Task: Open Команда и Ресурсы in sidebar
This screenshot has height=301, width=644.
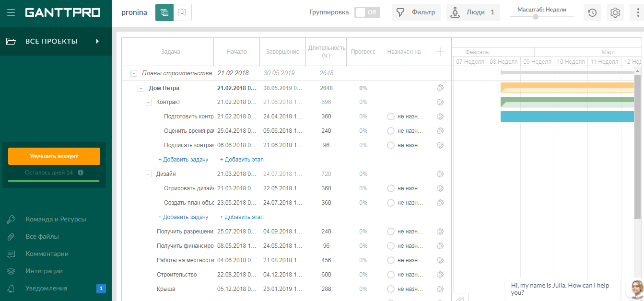Action: point(56,219)
